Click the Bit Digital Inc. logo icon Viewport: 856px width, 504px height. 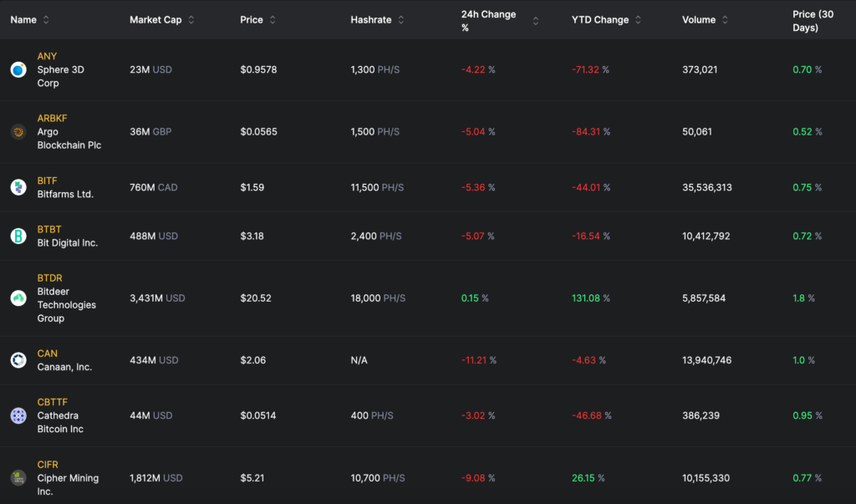pyautogui.click(x=18, y=237)
